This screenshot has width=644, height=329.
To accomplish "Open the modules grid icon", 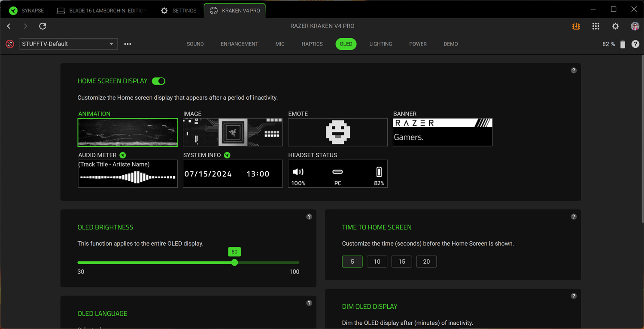I will point(595,26).
